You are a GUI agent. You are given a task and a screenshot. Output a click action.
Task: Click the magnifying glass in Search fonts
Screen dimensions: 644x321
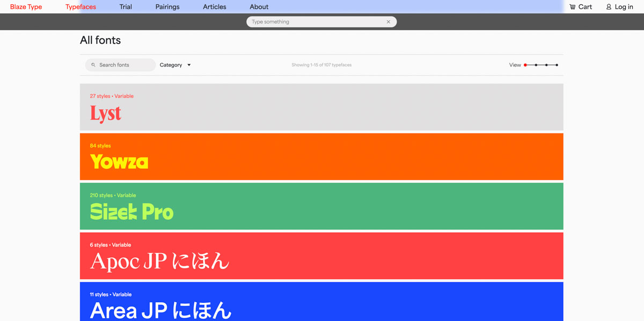pos(92,64)
